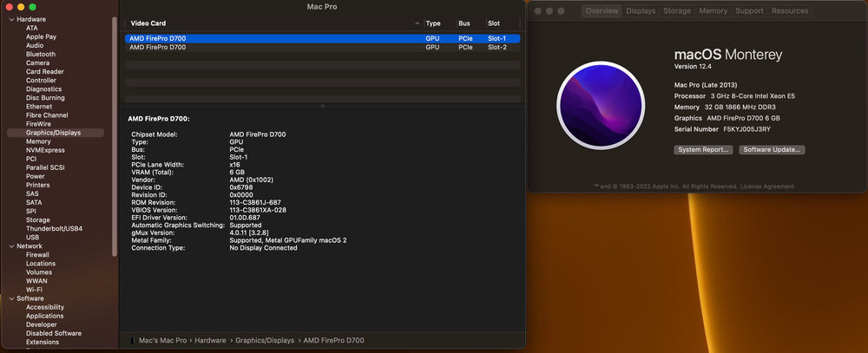Open Software Update button
The height and width of the screenshot is (353, 868).
tap(772, 150)
